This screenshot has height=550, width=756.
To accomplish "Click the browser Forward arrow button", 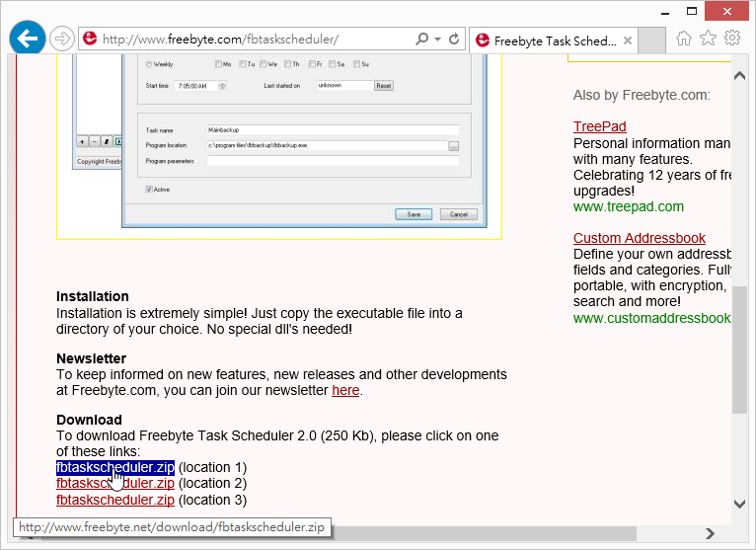I will [x=62, y=39].
